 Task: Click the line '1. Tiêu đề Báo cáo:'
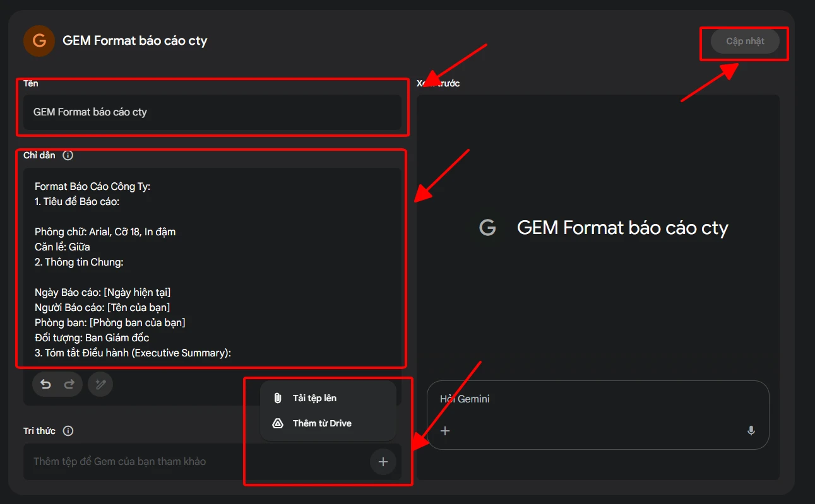pyautogui.click(x=77, y=202)
